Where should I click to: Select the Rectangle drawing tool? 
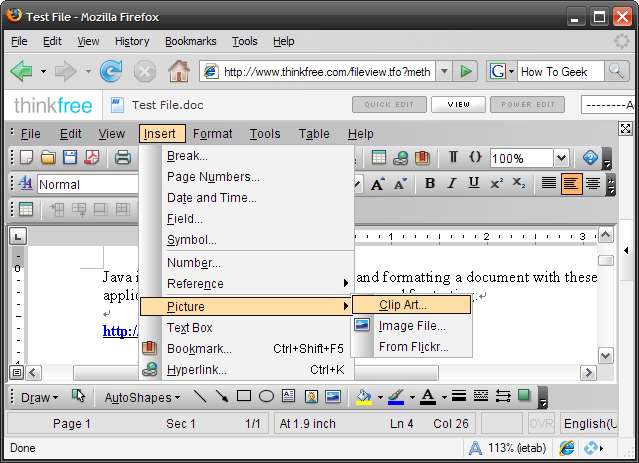pos(244,397)
